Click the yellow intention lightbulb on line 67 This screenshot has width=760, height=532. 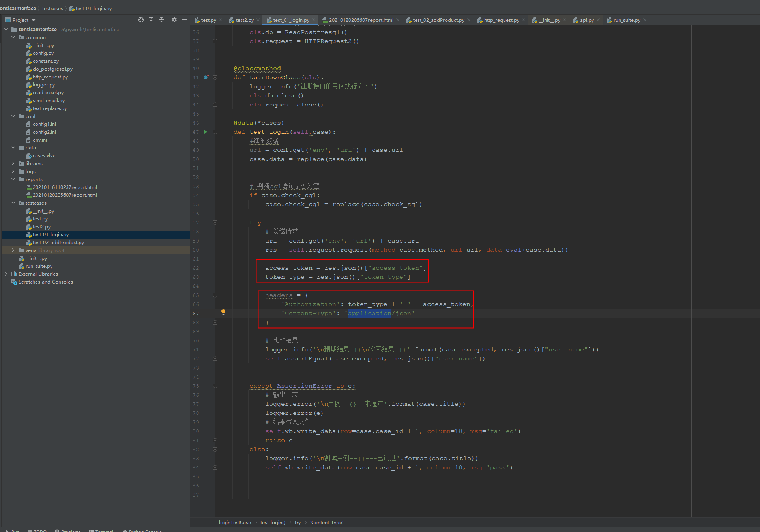tap(223, 312)
